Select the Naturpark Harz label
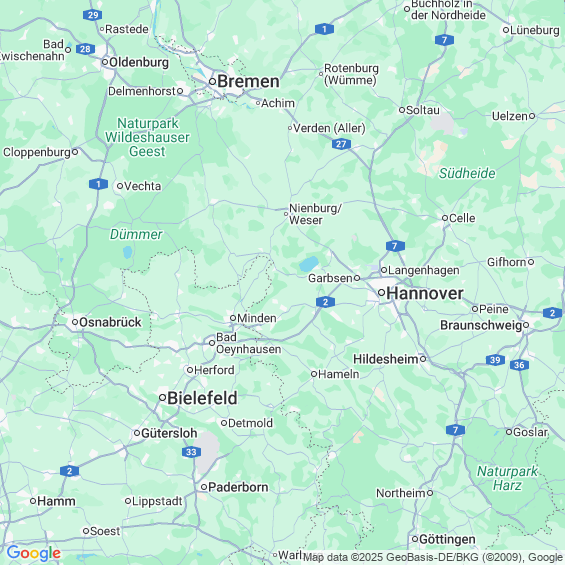 click(x=507, y=478)
